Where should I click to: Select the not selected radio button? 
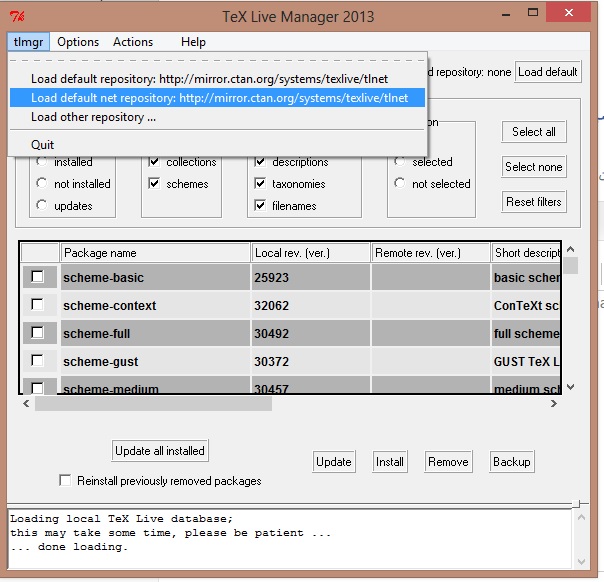[x=399, y=183]
